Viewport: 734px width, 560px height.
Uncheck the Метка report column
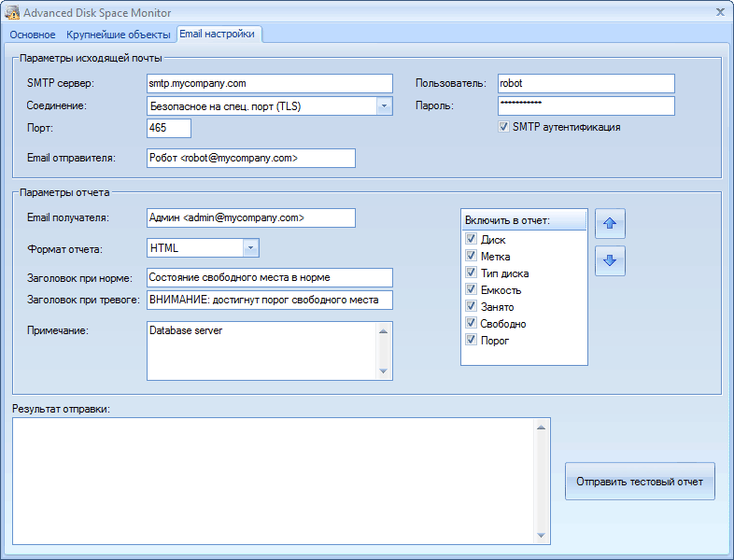click(472, 257)
